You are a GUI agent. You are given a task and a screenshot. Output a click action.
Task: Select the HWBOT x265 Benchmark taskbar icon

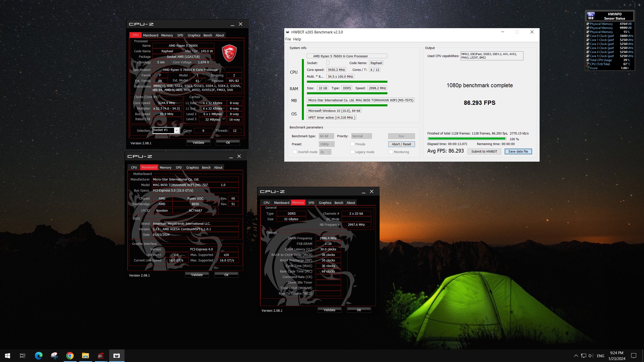[x=117, y=356]
